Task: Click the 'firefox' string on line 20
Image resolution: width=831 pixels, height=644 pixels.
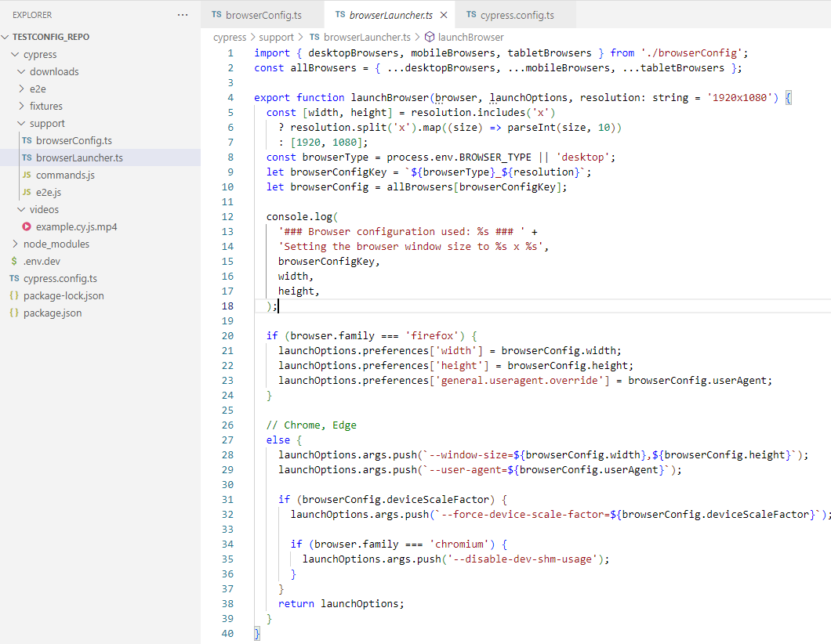Action: pyautogui.click(x=432, y=336)
